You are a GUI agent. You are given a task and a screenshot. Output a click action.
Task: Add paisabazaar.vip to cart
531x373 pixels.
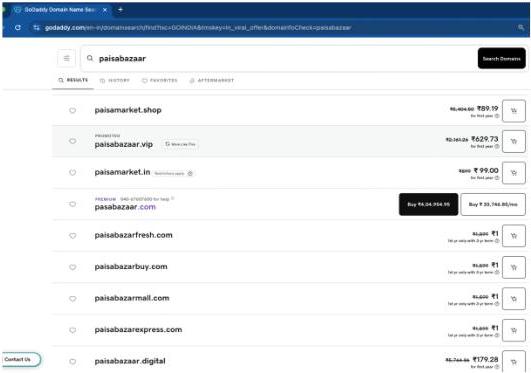(x=514, y=141)
